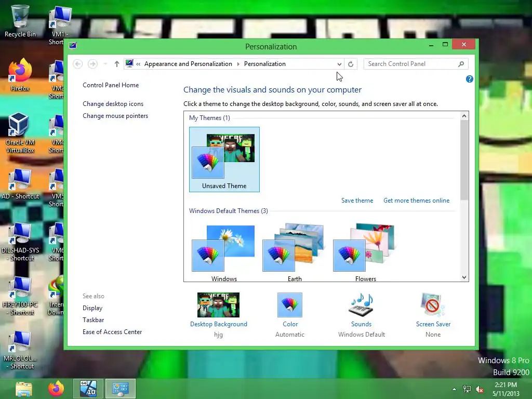Click the Personalization breadcrumb segment
The height and width of the screenshot is (399, 532).
pyautogui.click(x=264, y=64)
